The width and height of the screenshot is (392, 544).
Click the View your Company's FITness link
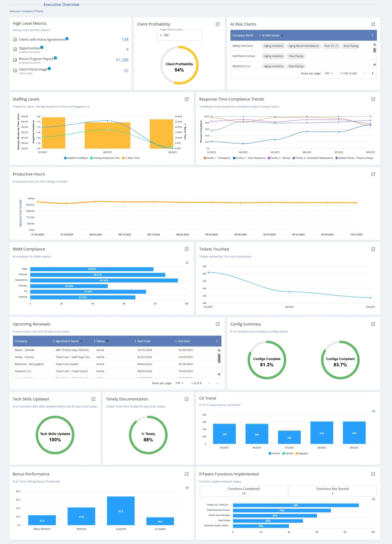coord(26,11)
